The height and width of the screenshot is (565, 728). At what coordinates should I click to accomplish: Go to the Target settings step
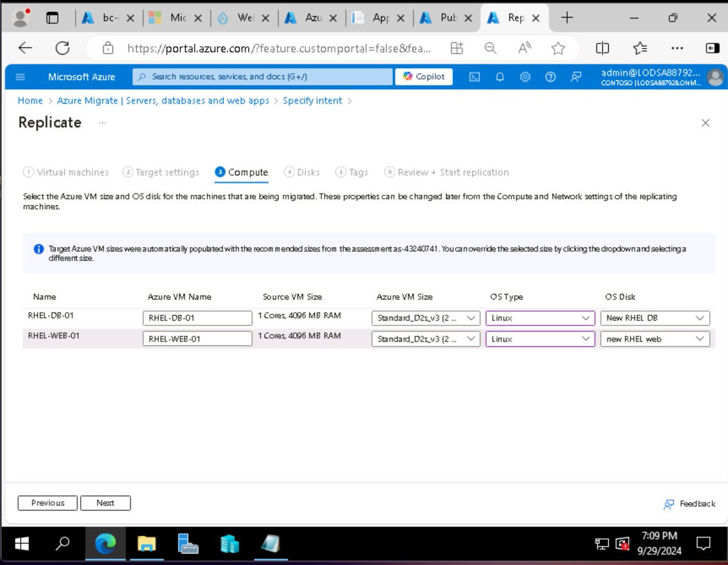pyautogui.click(x=161, y=172)
